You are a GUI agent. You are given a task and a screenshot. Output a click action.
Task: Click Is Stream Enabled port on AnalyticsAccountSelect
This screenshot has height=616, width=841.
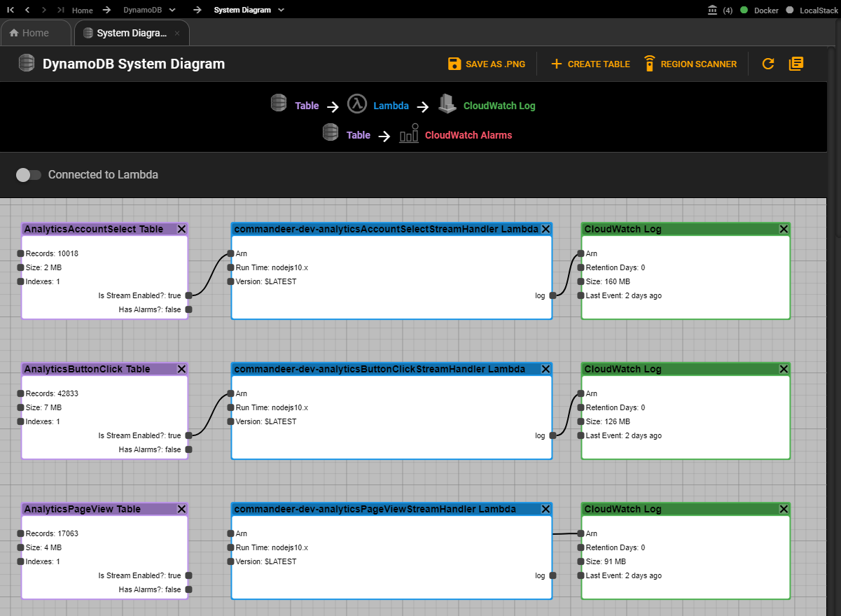pos(188,295)
